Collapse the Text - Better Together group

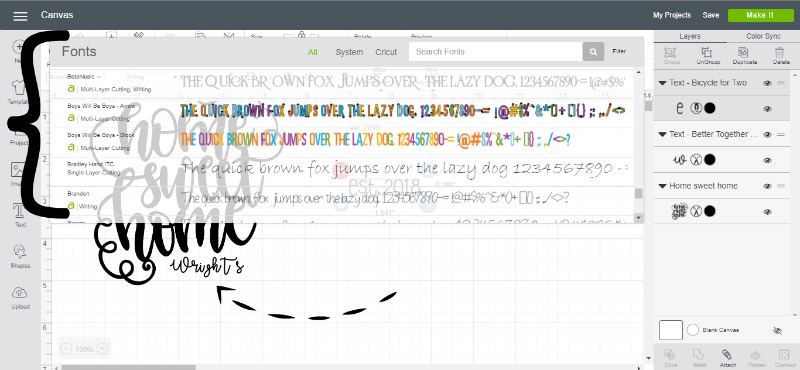[x=662, y=135]
